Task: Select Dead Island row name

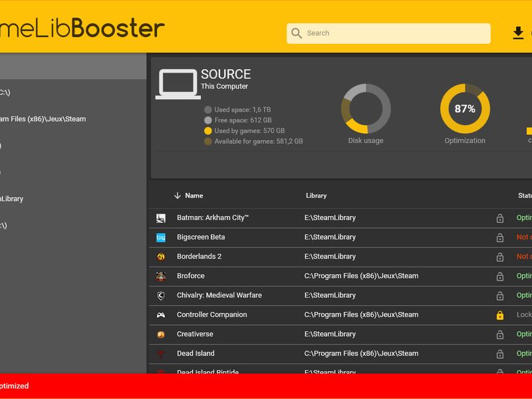Action: [196, 353]
